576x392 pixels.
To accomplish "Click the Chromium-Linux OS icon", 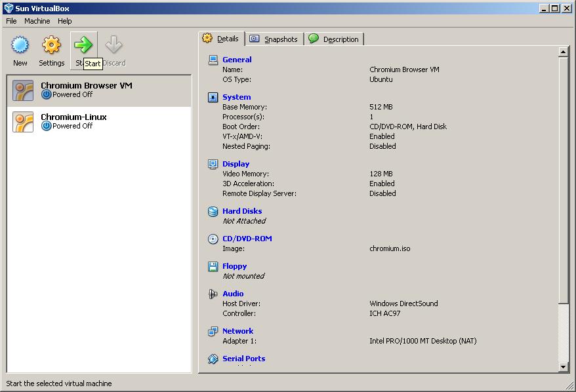I will pyautogui.click(x=23, y=122).
